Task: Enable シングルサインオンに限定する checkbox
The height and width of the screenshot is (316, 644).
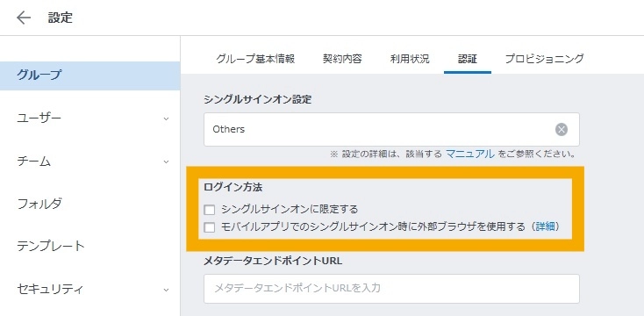Action: click(210, 210)
